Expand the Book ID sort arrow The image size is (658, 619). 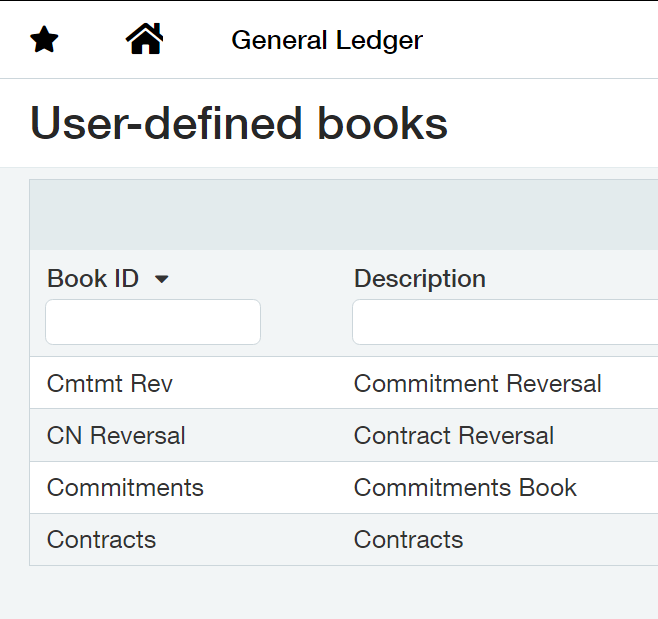(x=162, y=279)
